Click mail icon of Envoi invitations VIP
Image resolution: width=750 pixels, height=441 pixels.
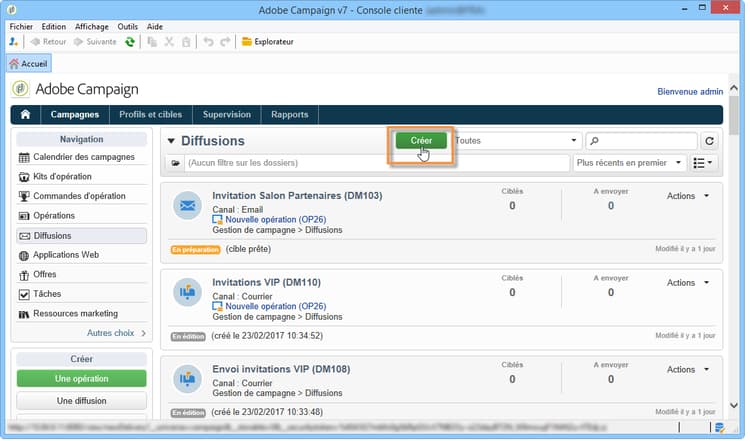pyautogui.click(x=188, y=379)
